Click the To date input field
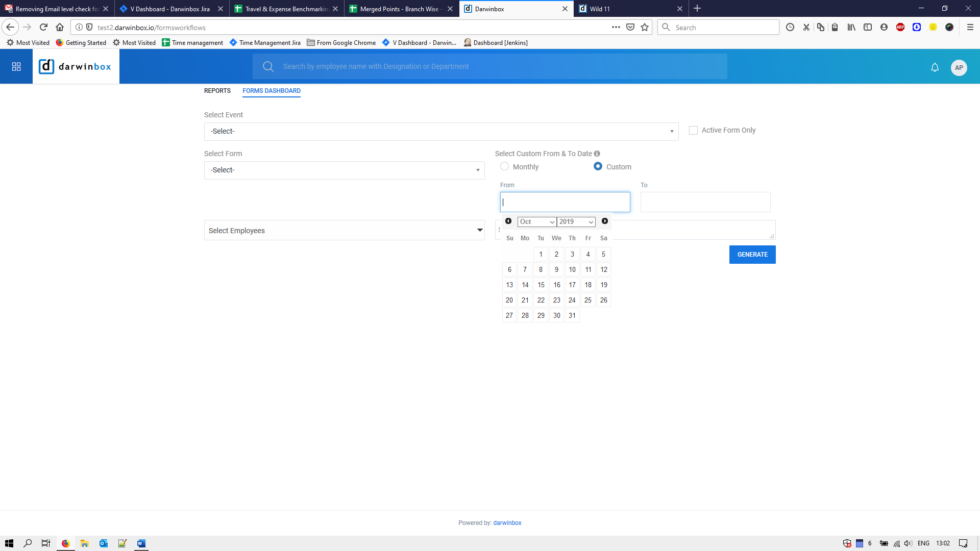This screenshot has height=551, width=980. [x=705, y=202]
